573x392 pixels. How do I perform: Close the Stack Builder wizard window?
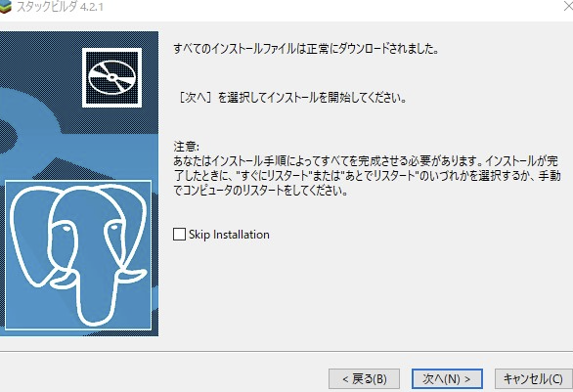pyautogui.click(x=568, y=6)
